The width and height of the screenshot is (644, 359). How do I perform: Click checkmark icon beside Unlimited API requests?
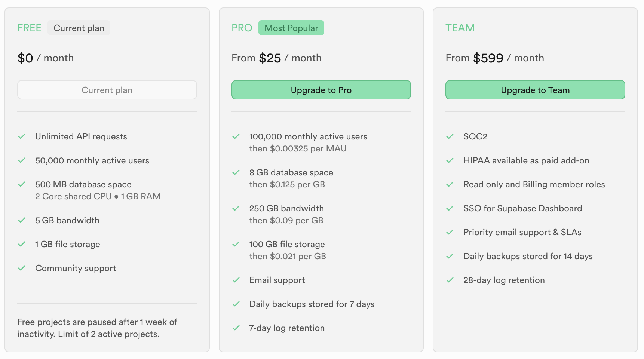tap(22, 136)
